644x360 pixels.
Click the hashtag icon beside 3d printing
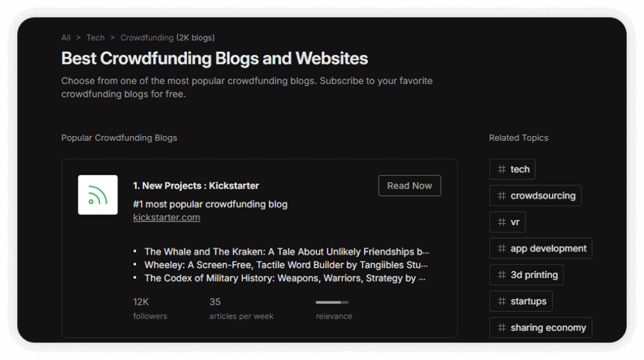[501, 275]
